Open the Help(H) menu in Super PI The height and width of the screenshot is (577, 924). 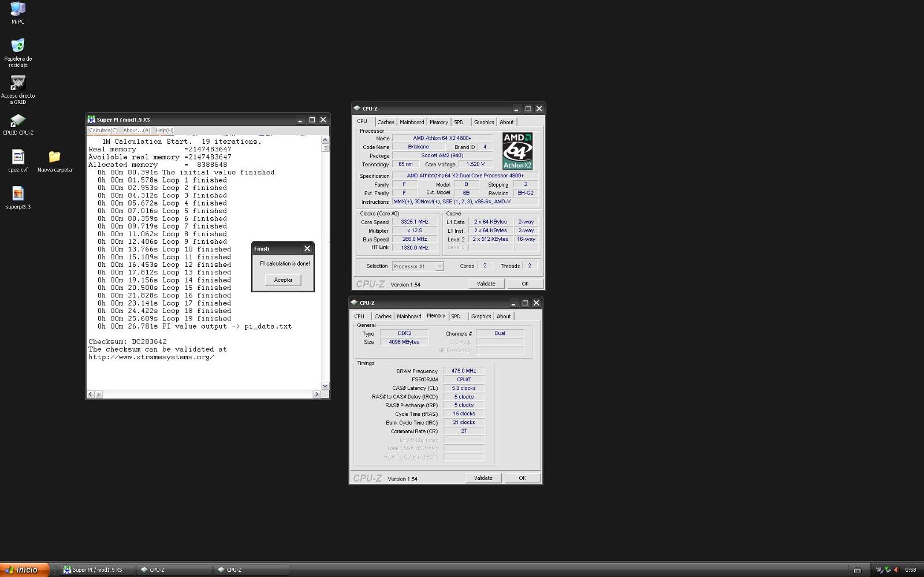click(165, 131)
